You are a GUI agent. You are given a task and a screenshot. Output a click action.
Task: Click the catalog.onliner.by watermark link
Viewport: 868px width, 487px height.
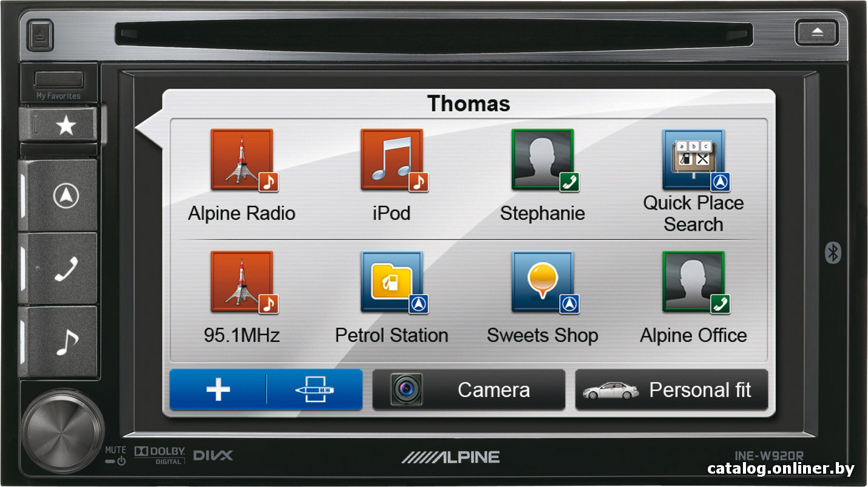781,469
